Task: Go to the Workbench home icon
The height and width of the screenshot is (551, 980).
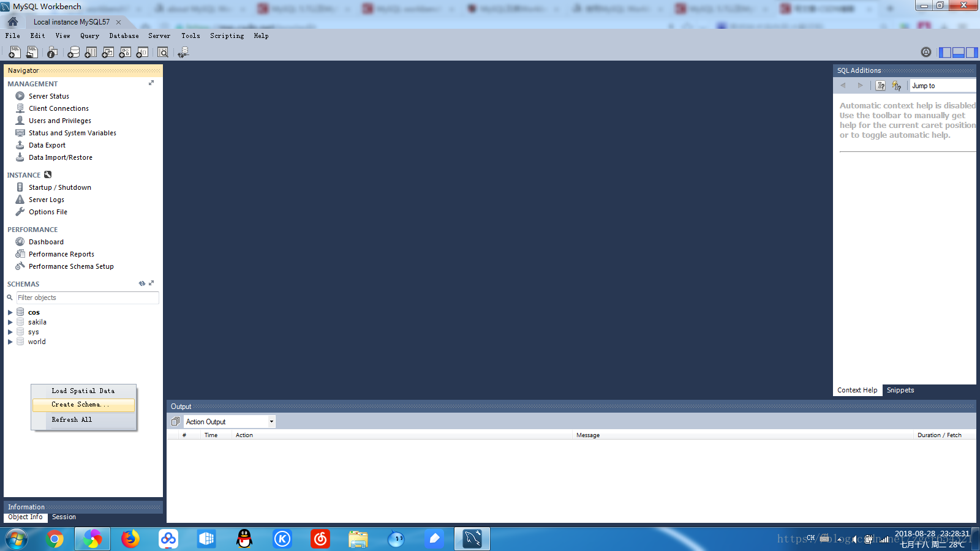Action: [x=12, y=21]
